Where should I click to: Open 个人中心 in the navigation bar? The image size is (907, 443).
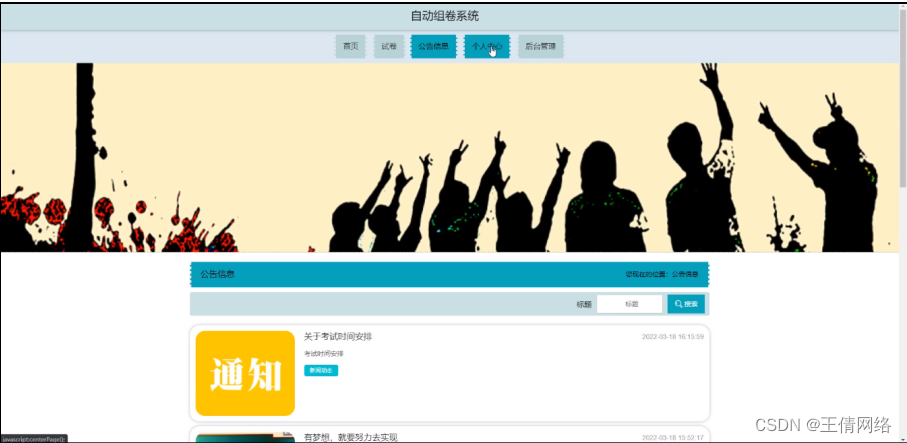(487, 46)
